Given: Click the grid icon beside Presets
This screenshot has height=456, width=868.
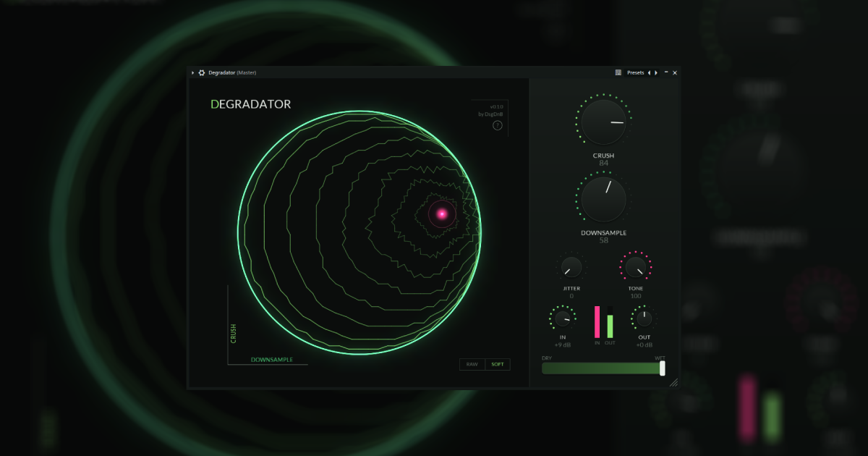Looking at the screenshot, I should (618, 72).
